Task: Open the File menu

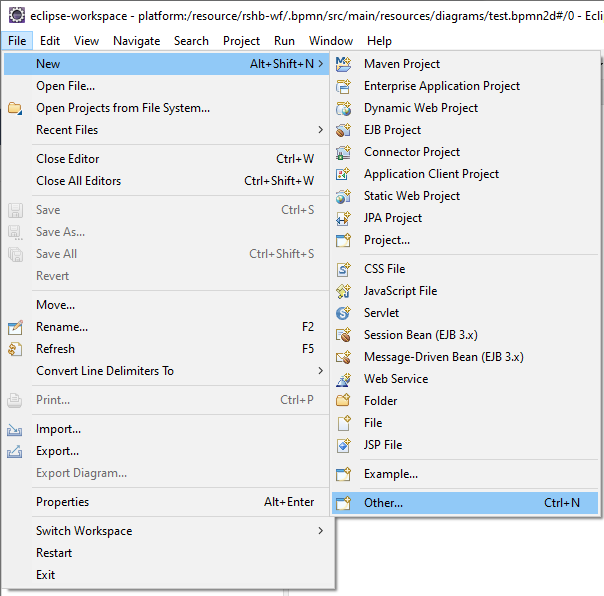Action: (17, 41)
